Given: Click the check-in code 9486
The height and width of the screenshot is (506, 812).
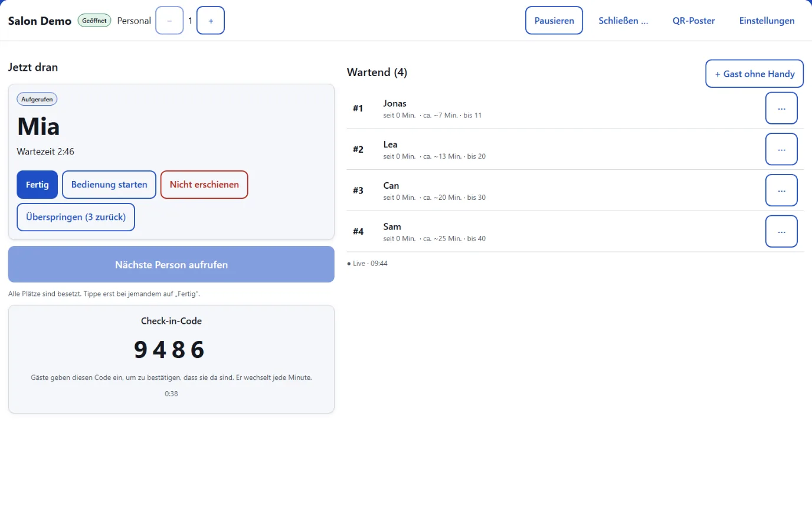Looking at the screenshot, I should (x=169, y=350).
